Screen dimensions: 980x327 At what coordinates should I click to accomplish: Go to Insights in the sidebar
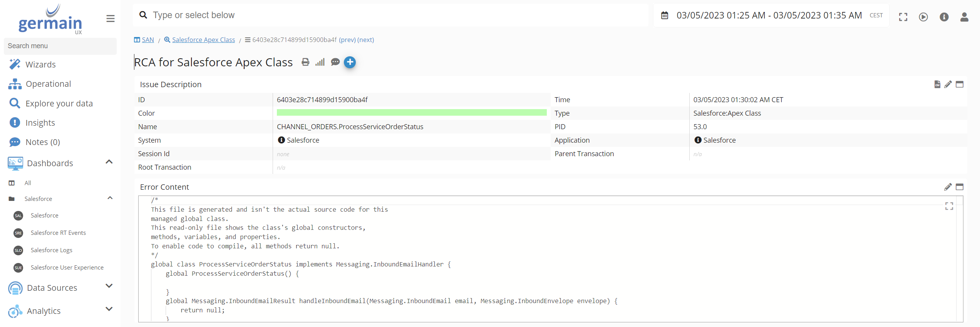pyautogui.click(x=40, y=123)
